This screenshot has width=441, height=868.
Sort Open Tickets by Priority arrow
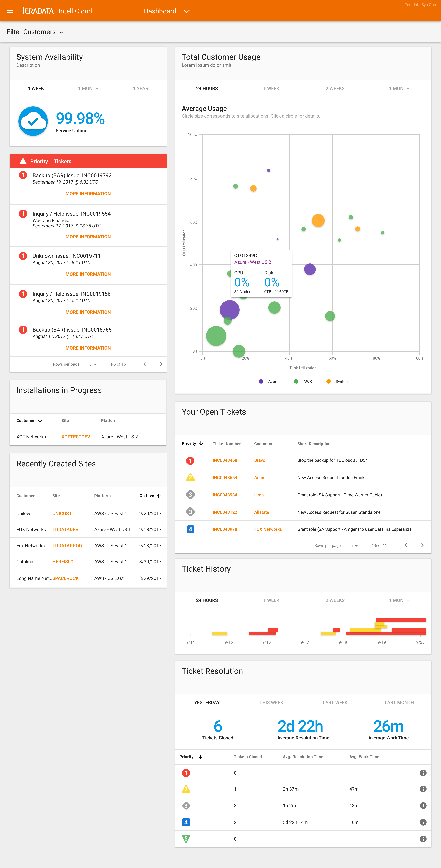[201, 444]
